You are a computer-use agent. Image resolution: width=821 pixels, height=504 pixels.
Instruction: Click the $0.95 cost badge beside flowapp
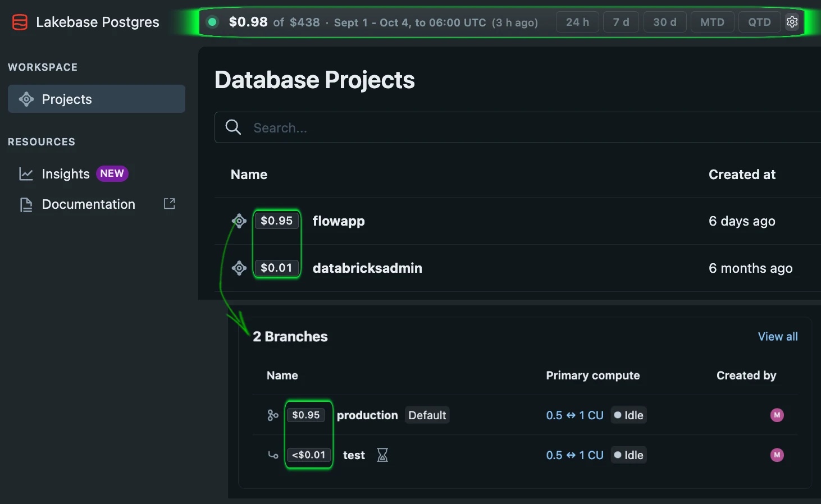pos(277,221)
